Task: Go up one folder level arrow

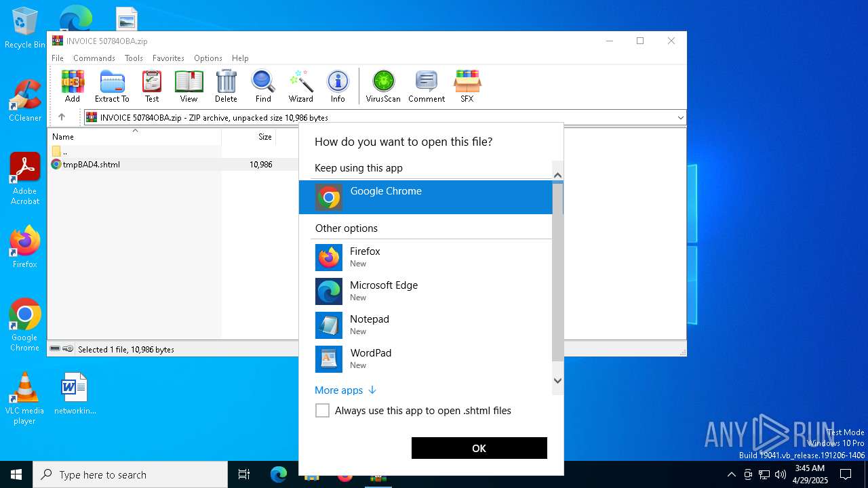Action: (x=62, y=117)
